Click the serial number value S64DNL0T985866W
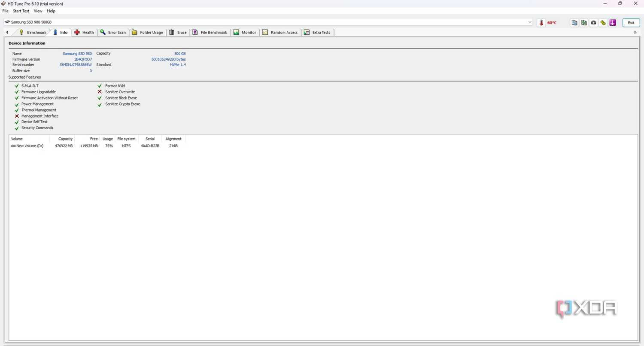This screenshot has width=644, height=346. click(x=76, y=65)
